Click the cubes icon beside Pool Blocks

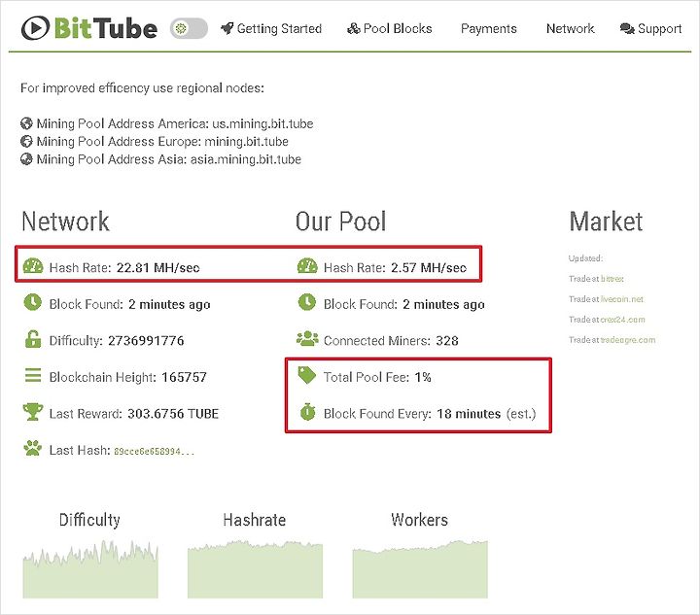tap(354, 28)
